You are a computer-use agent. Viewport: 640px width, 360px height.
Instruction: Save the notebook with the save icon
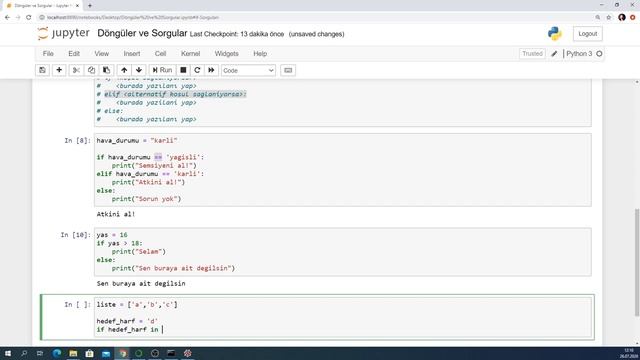[x=42, y=70]
